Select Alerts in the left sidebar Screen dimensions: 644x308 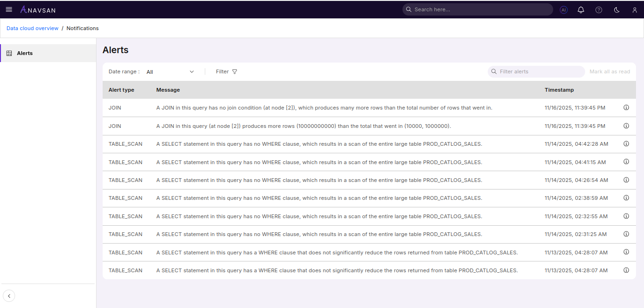point(25,53)
